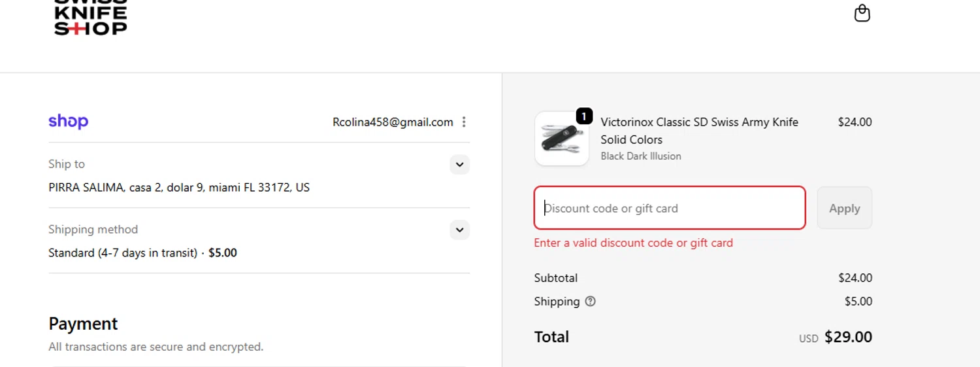Focus the Discount code or gift card field
Viewport: 980px width, 367px height.
(x=669, y=209)
